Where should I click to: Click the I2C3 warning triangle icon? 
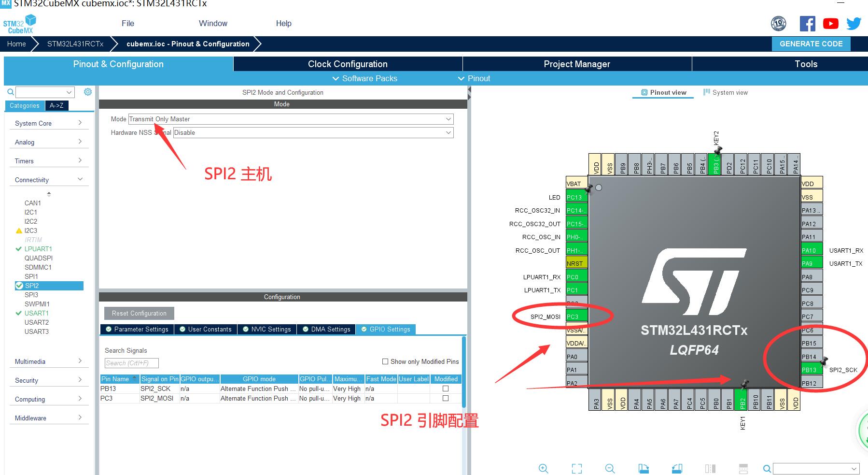19,231
